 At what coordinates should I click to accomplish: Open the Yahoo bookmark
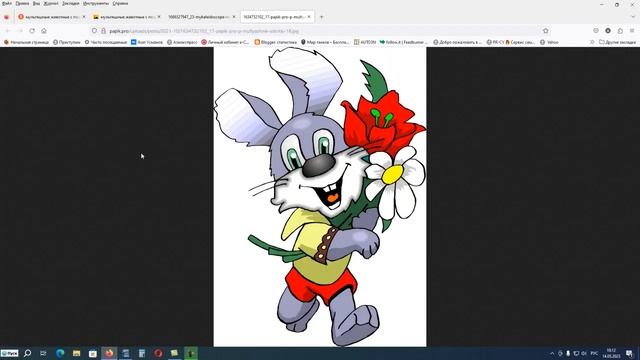(x=549, y=42)
